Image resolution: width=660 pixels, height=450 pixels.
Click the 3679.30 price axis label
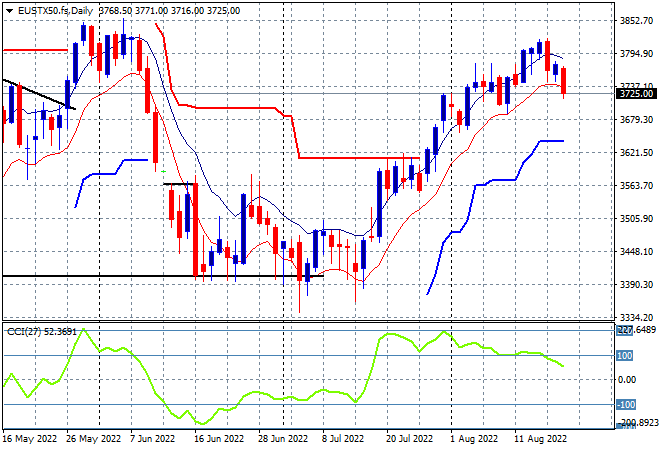click(636, 120)
